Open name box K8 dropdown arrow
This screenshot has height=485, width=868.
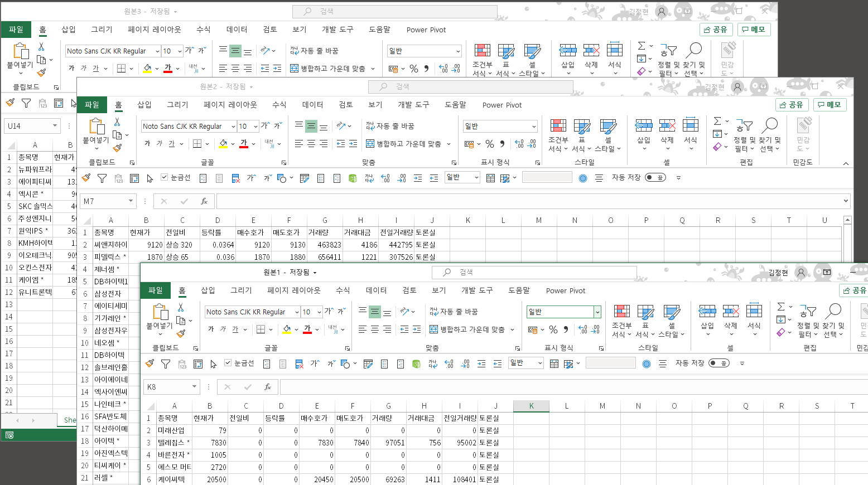(x=194, y=386)
